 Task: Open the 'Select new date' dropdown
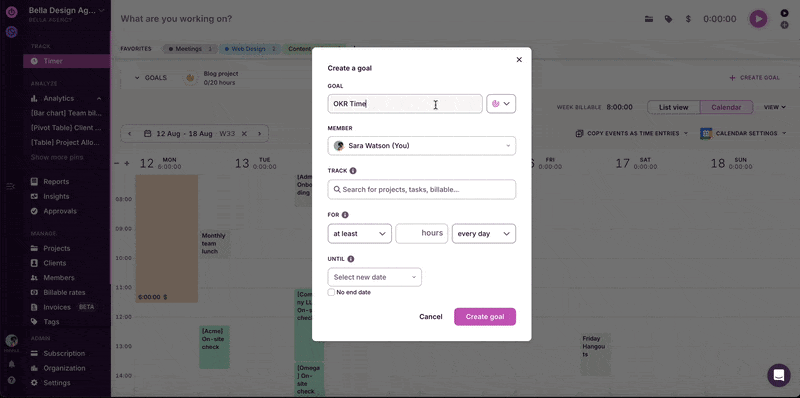(374, 277)
